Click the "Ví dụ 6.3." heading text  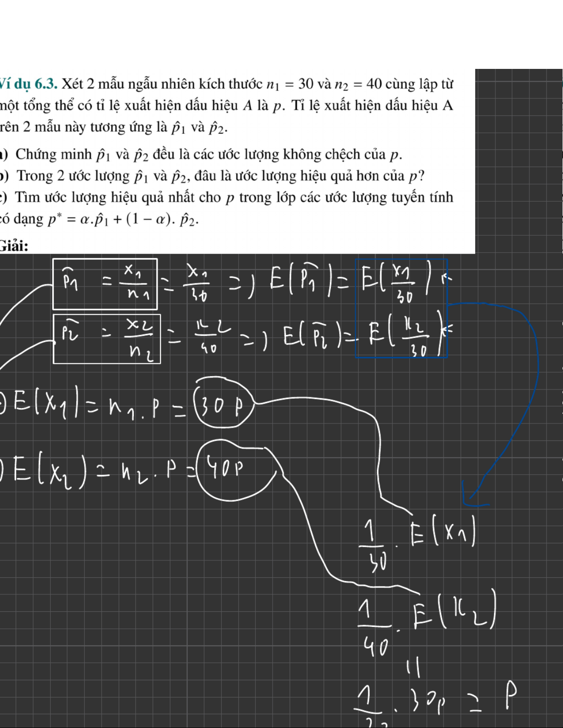[28, 85]
